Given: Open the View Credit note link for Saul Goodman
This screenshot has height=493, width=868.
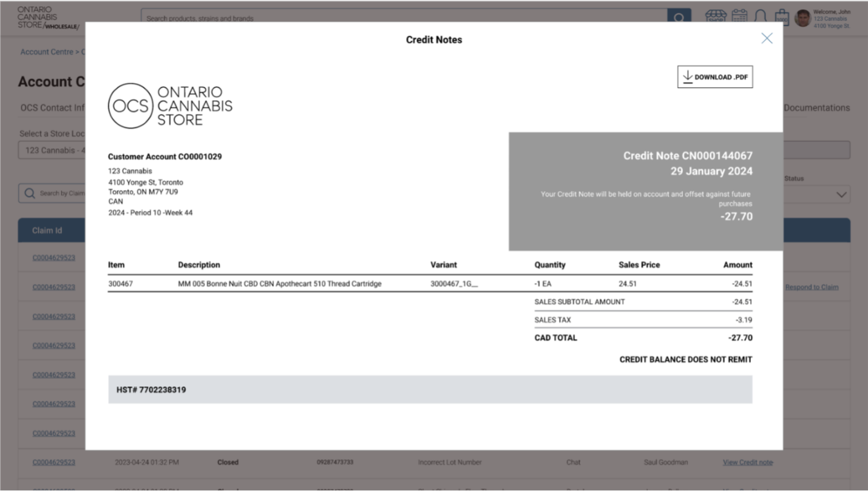Looking at the screenshot, I should (748, 463).
